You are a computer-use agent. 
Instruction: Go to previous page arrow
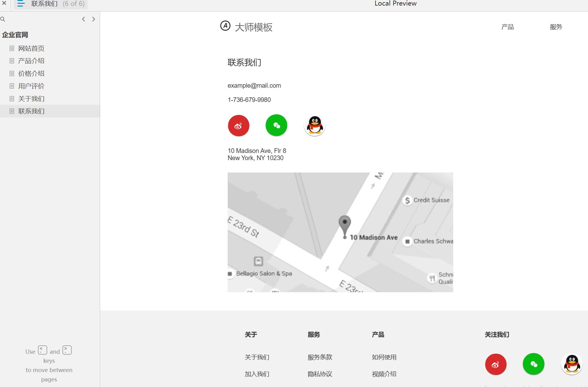point(83,19)
